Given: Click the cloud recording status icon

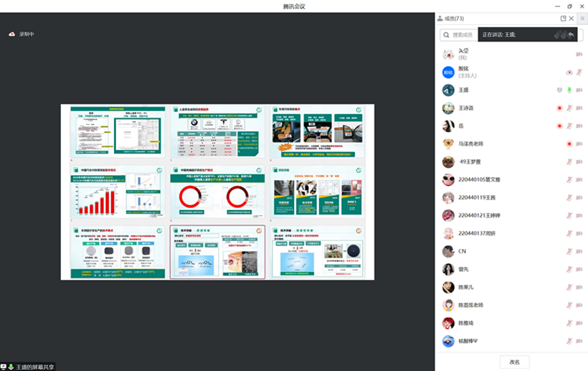Looking at the screenshot, I should (12, 34).
